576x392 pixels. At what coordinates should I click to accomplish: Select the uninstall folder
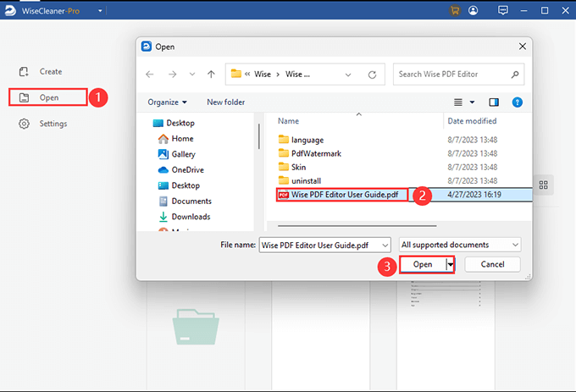299,181
